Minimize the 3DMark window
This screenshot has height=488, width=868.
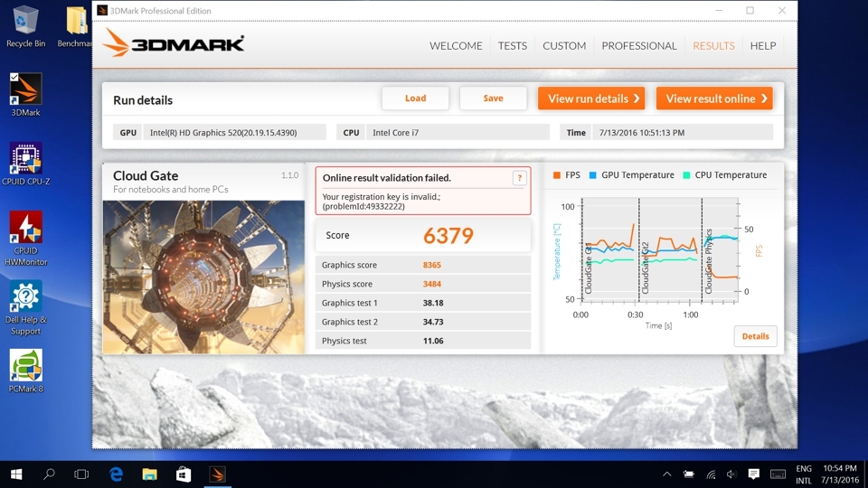719,11
